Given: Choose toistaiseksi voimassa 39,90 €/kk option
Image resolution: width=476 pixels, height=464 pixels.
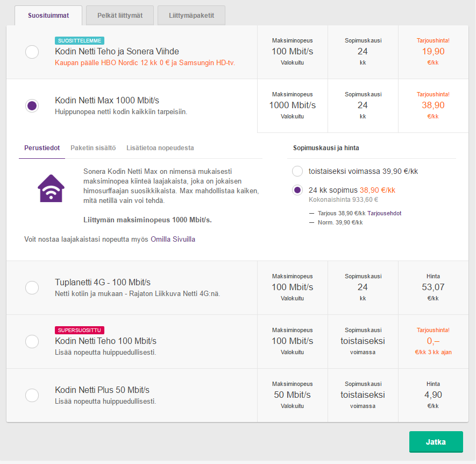Looking at the screenshot, I should 297,172.
